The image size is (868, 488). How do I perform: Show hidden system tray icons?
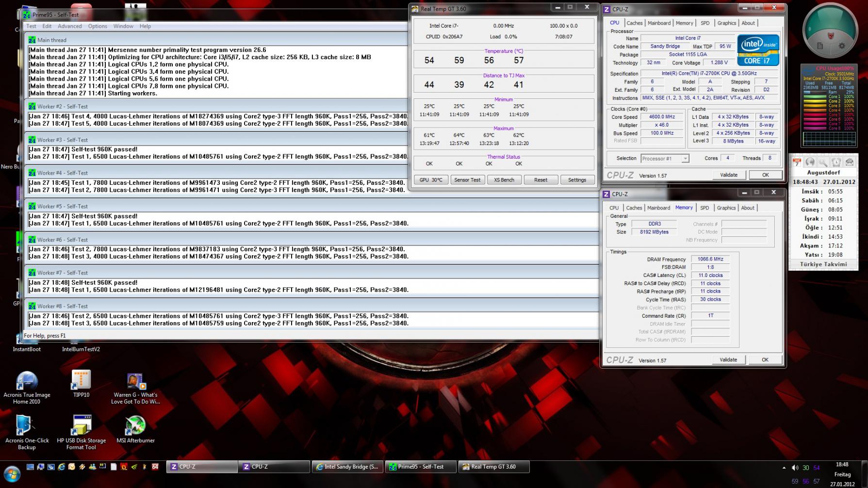(x=784, y=468)
